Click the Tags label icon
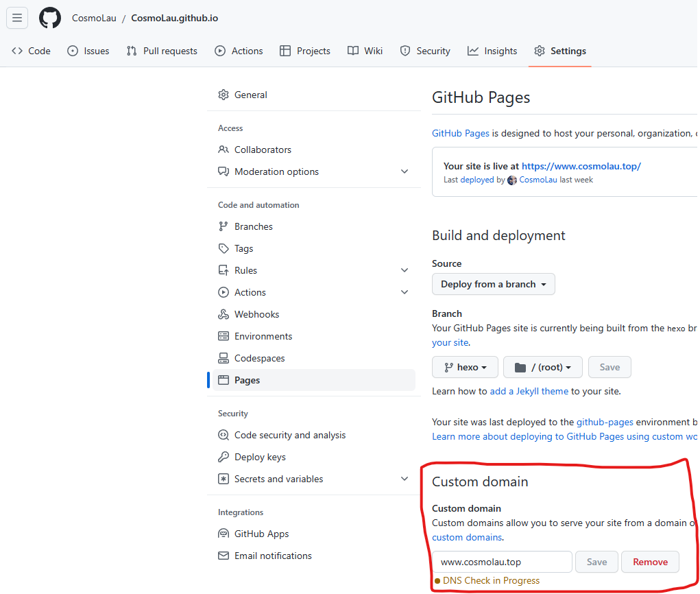 (x=224, y=248)
